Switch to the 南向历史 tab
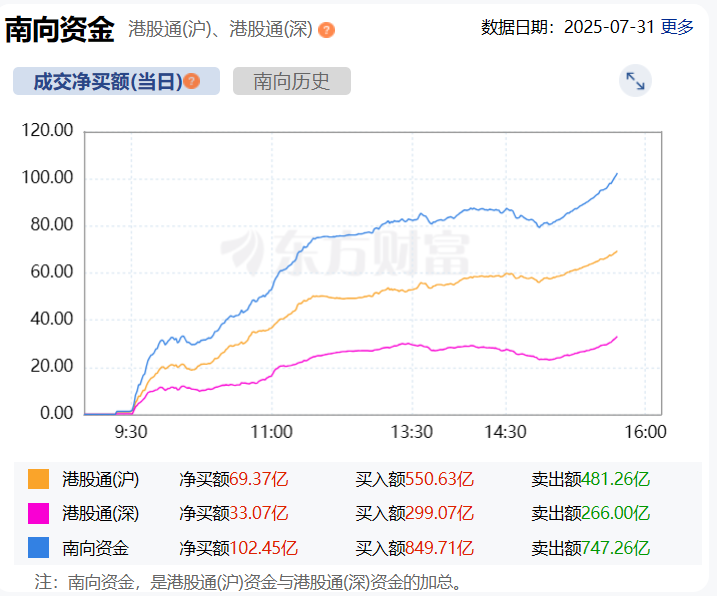The image size is (717, 596). pos(292,81)
